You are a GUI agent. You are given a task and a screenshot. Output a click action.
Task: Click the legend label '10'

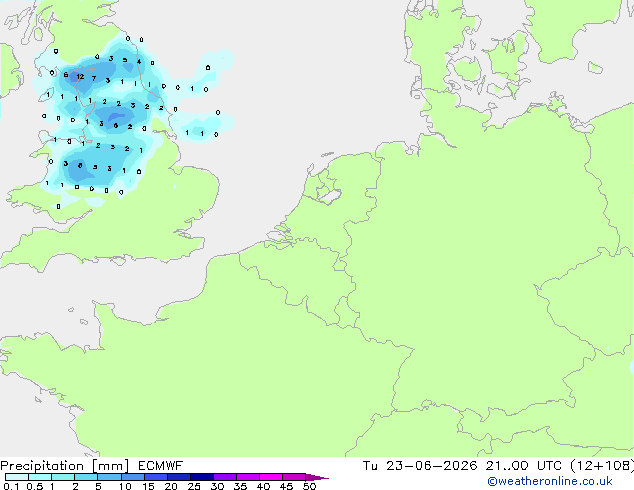tap(125, 486)
